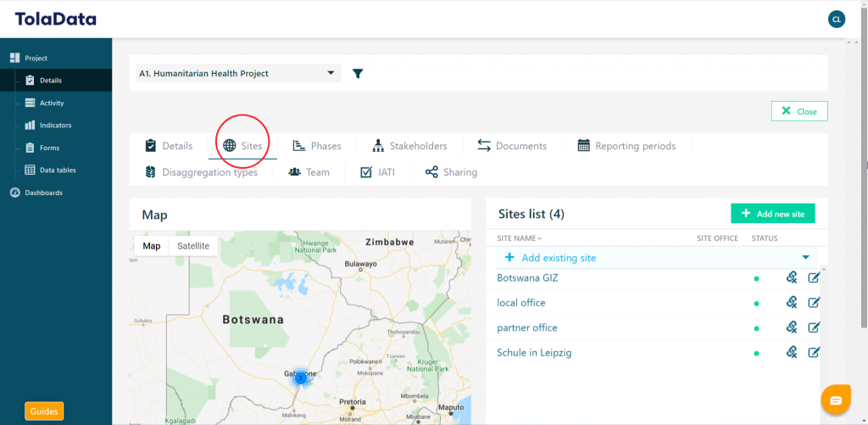
Task: Open the local office site name
Action: (521, 303)
